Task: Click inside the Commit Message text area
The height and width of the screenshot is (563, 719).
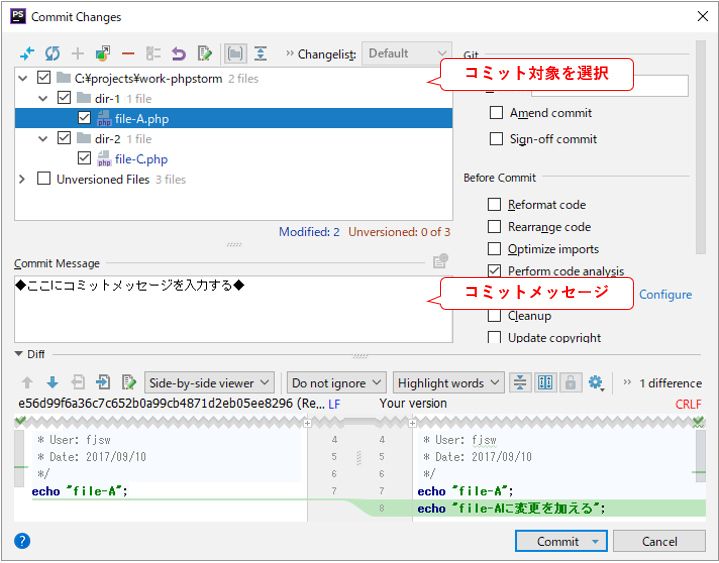Action: (233, 309)
